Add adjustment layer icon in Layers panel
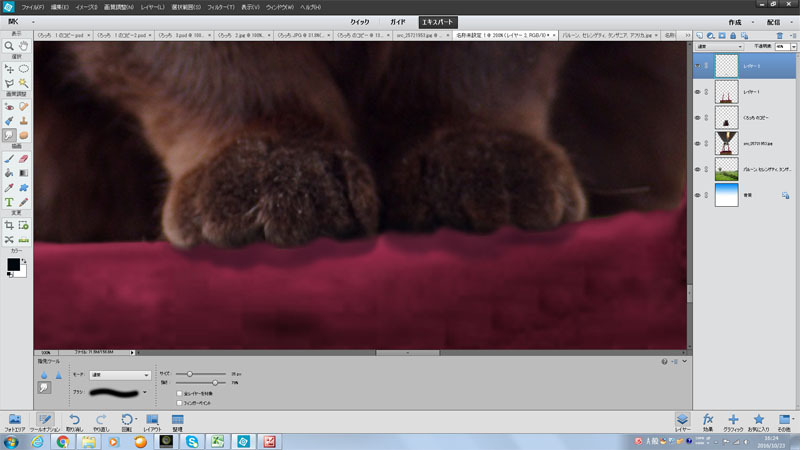Viewport: 800px width, 450px height. point(710,36)
